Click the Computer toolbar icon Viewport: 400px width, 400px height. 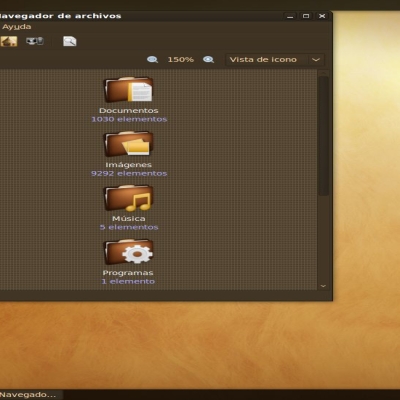[x=35, y=41]
